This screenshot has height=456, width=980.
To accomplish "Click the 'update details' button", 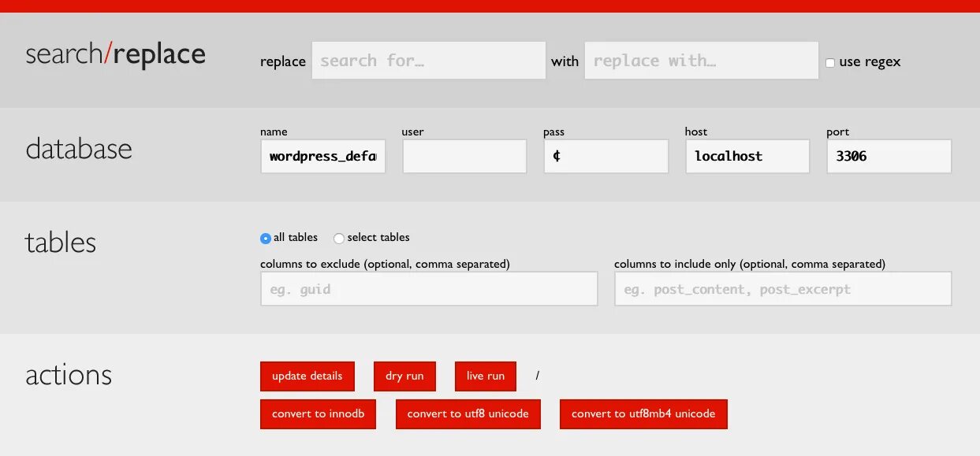I will tap(307, 376).
